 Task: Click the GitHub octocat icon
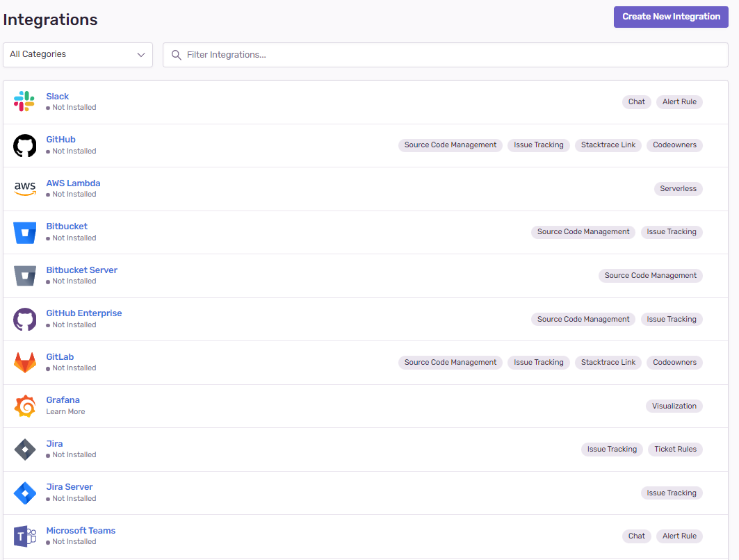(x=24, y=145)
